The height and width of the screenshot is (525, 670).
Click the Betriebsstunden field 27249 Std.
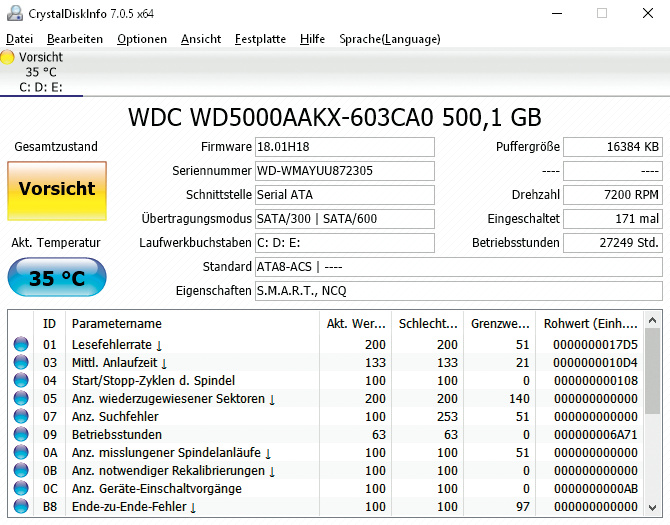point(613,243)
